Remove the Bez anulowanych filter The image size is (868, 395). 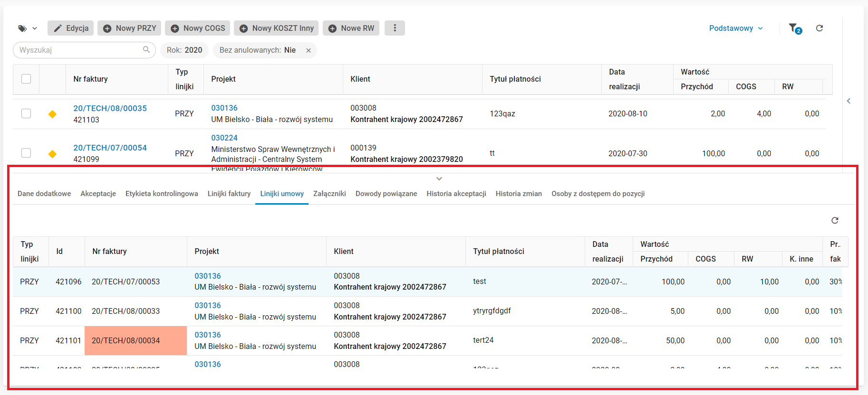(309, 50)
